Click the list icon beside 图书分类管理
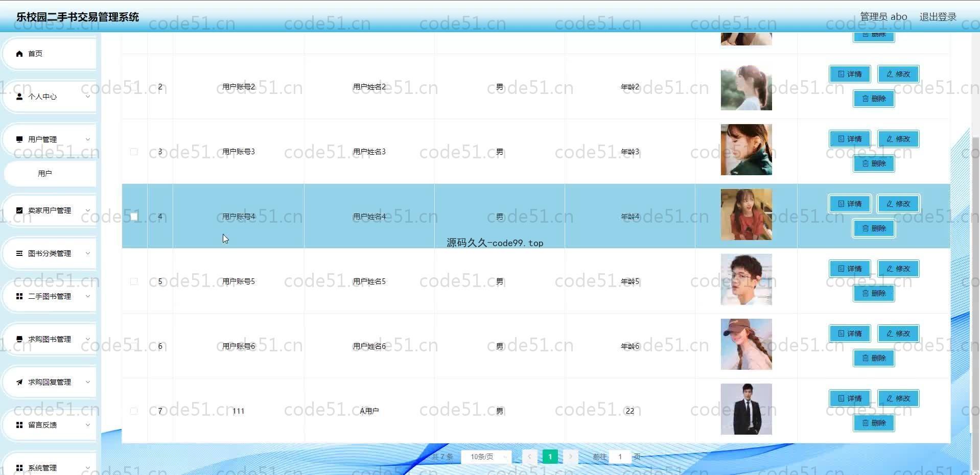The height and width of the screenshot is (475, 980). tap(19, 253)
